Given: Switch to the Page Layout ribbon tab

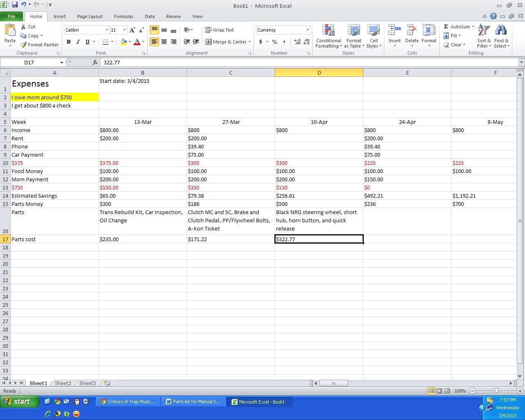Looking at the screenshot, I should coord(89,16).
